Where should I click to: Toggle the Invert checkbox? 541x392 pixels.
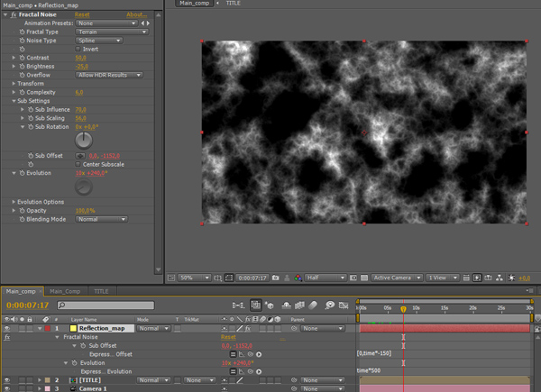78,49
